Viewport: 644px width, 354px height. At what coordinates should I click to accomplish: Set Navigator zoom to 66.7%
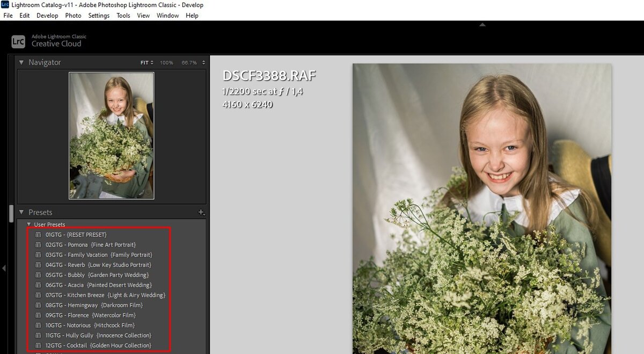[189, 63]
